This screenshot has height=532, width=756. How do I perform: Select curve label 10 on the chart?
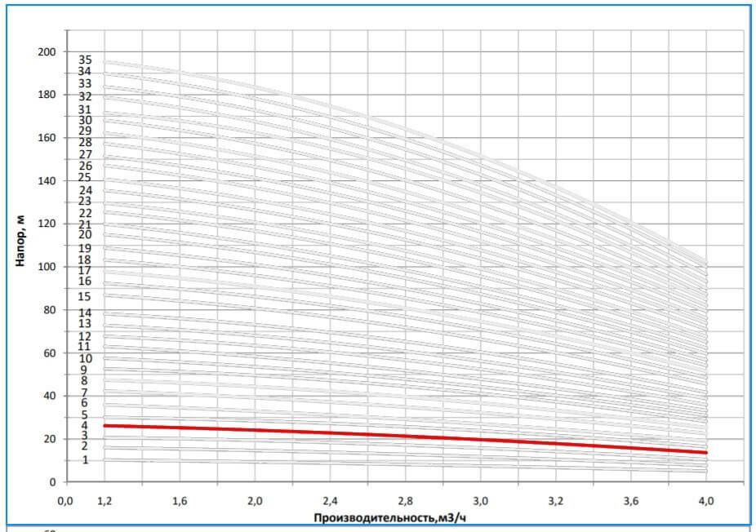pyautogui.click(x=85, y=358)
